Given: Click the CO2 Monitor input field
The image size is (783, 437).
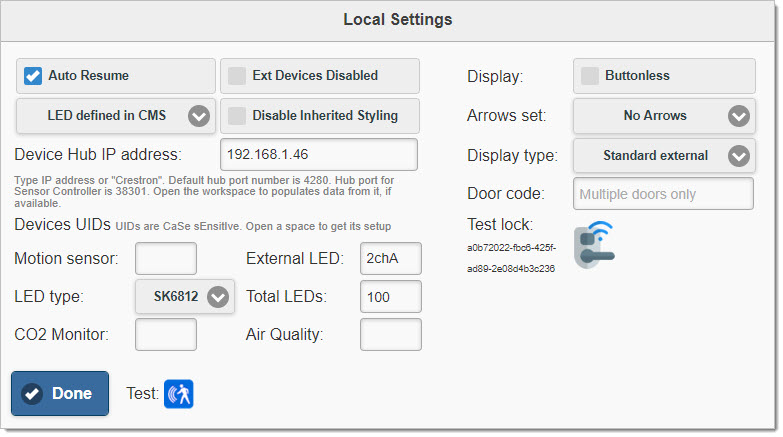Looking at the screenshot, I should pos(165,335).
